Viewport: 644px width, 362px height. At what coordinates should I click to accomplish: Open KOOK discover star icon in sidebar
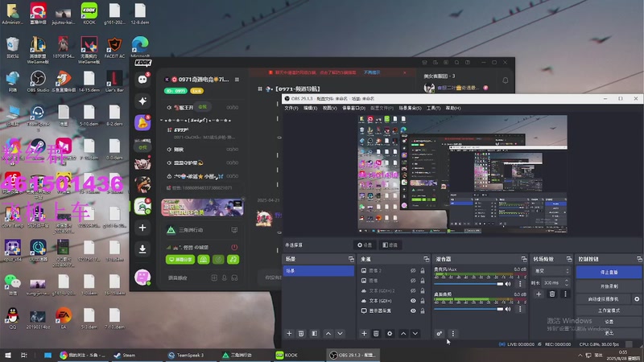click(x=142, y=101)
